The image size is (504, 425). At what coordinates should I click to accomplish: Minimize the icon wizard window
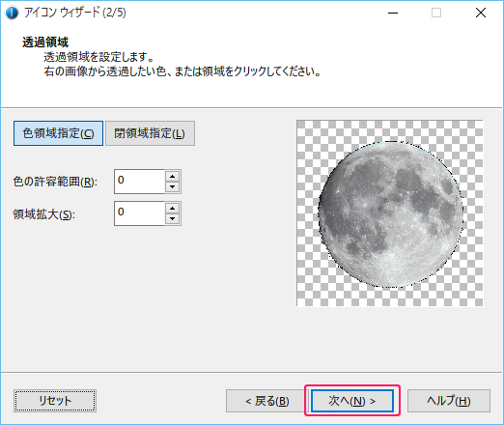(393, 13)
